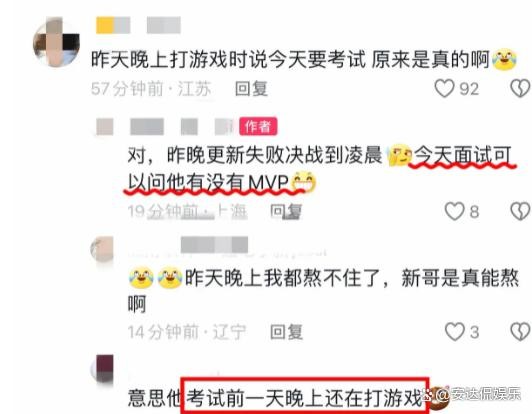Tap the 安达侃娱乐 watermark logo

click(474, 395)
